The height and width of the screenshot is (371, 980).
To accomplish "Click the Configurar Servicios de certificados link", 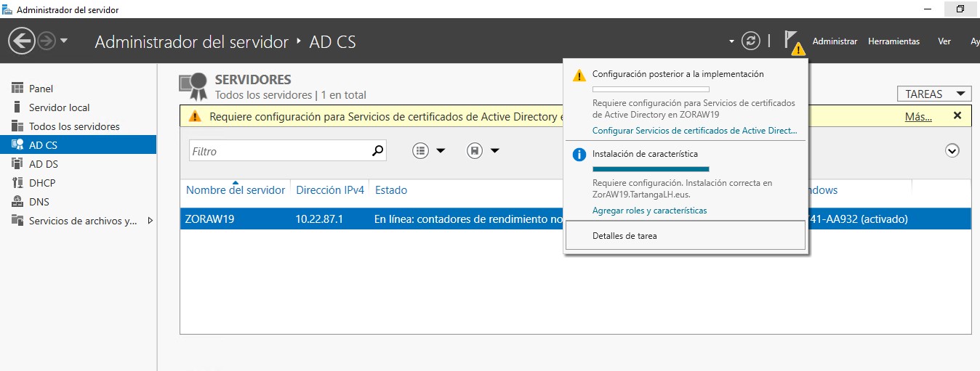I will pyautogui.click(x=694, y=131).
